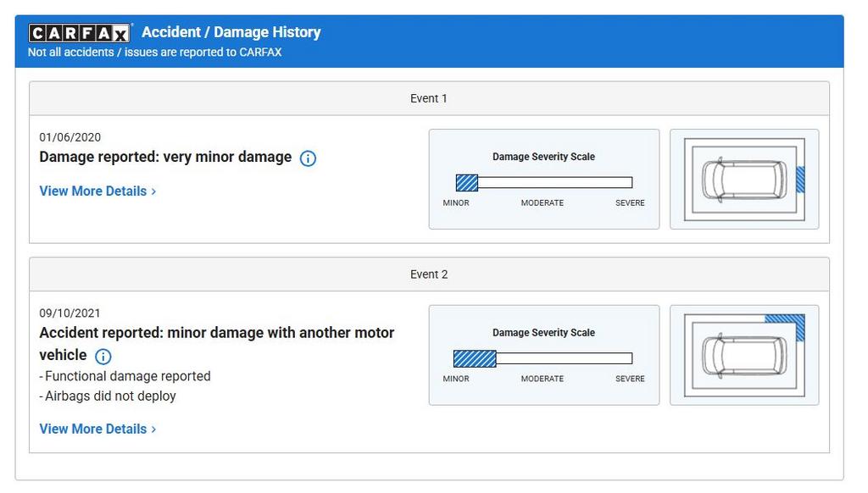
Task: Open View More Details link for Event 2
Action: coord(92,429)
